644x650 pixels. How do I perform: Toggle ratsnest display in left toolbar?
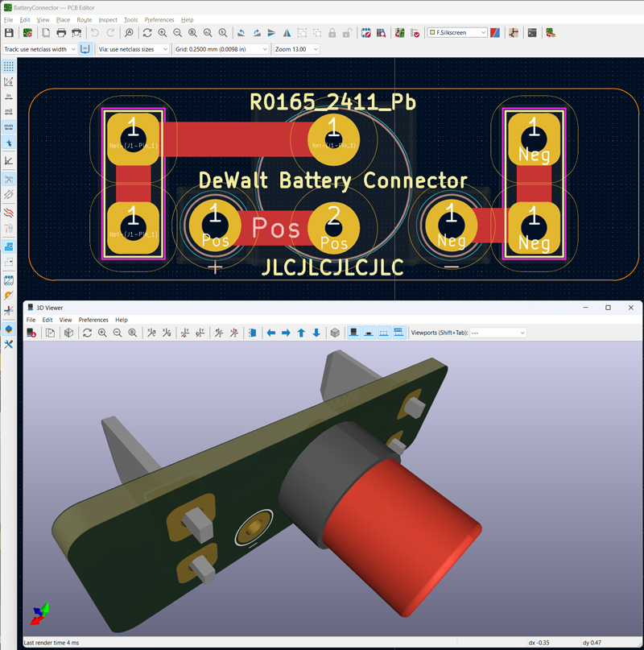(9, 180)
